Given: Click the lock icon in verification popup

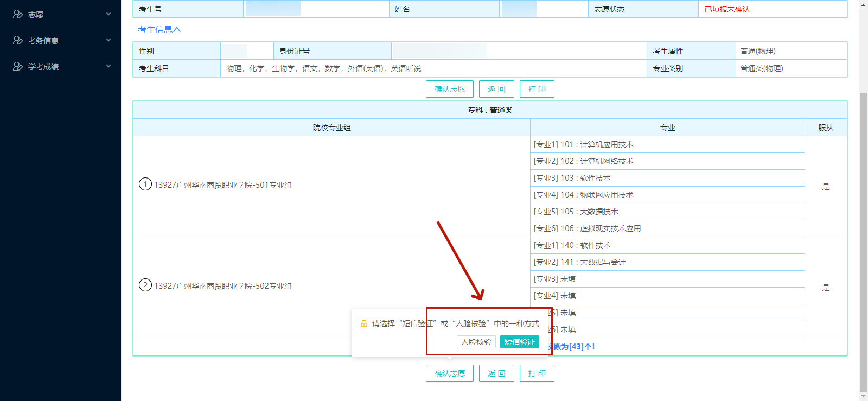Looking at the screenshot, I should click(364, 323).
